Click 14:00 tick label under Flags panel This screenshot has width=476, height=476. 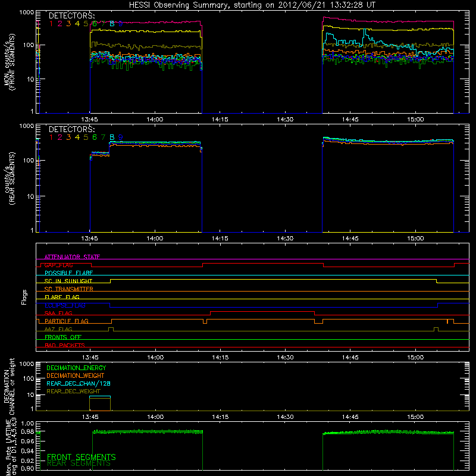[155, 358]
